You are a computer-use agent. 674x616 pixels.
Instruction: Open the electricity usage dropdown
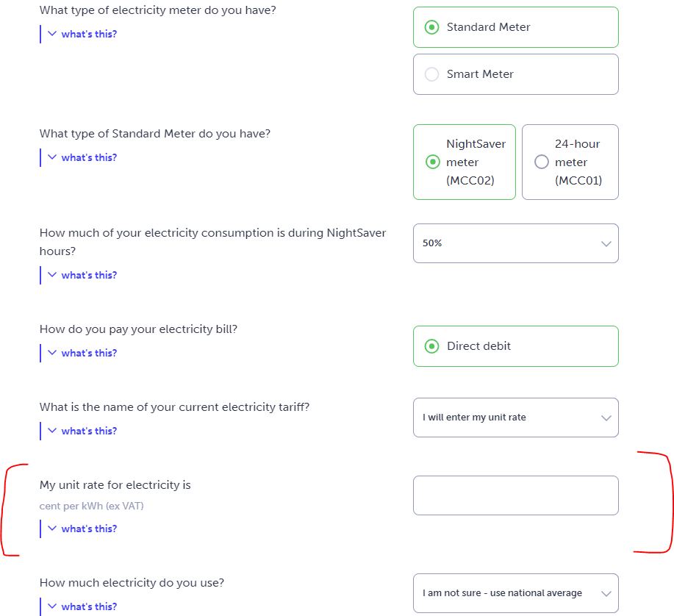[515, 593]
